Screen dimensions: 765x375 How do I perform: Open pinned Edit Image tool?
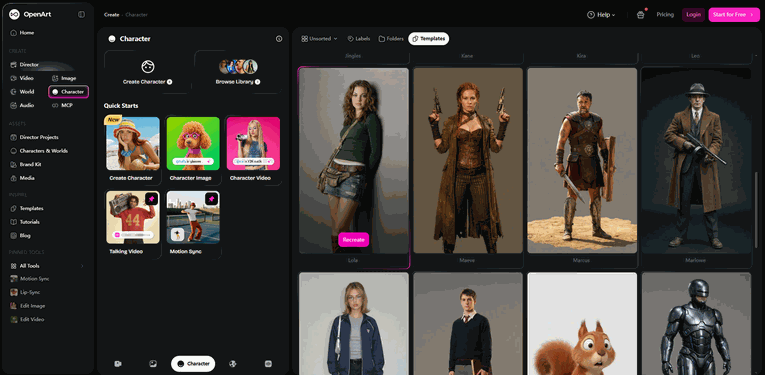coord(28,306)
